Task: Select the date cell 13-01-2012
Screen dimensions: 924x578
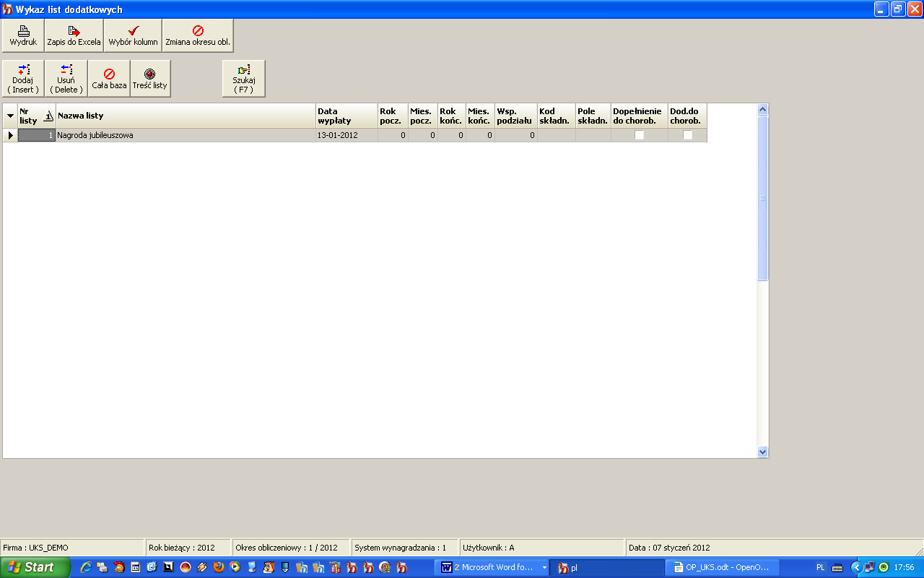Action: [346, 135]
